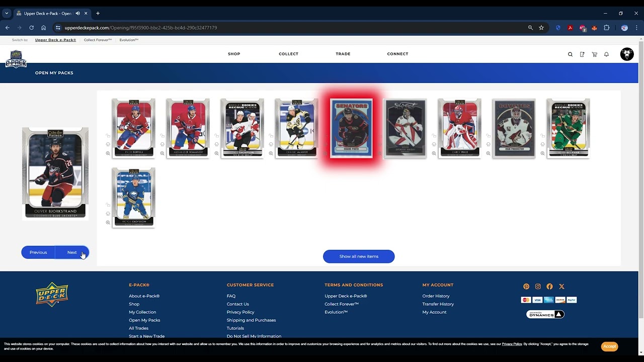Zoom in on the Ivan Prosvetov card

coord(488,153)
